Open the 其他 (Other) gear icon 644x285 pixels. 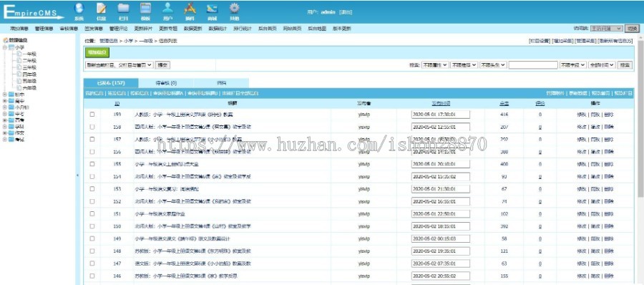click(x=234, y=8)
